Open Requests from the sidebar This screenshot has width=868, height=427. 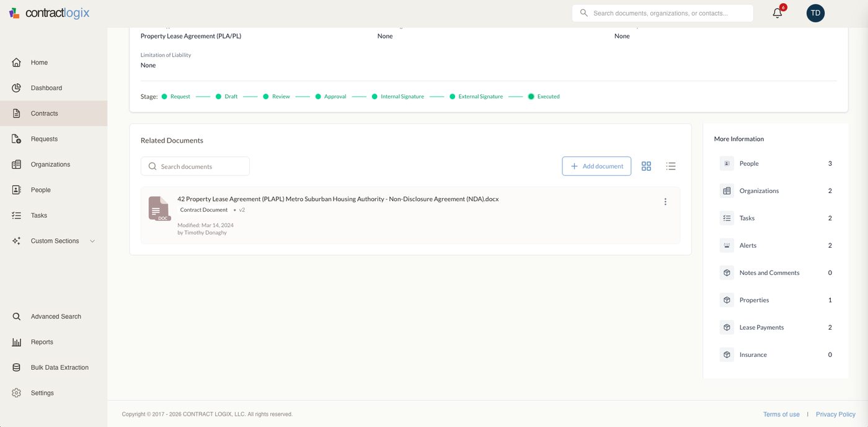click(x=53, y=139)
